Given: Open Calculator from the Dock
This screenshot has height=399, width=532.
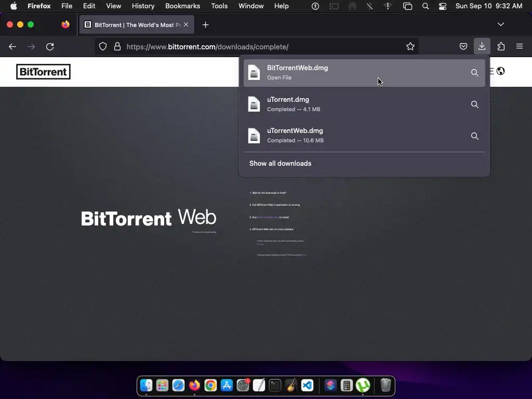Looking at the screenshot, I should 347,385.
